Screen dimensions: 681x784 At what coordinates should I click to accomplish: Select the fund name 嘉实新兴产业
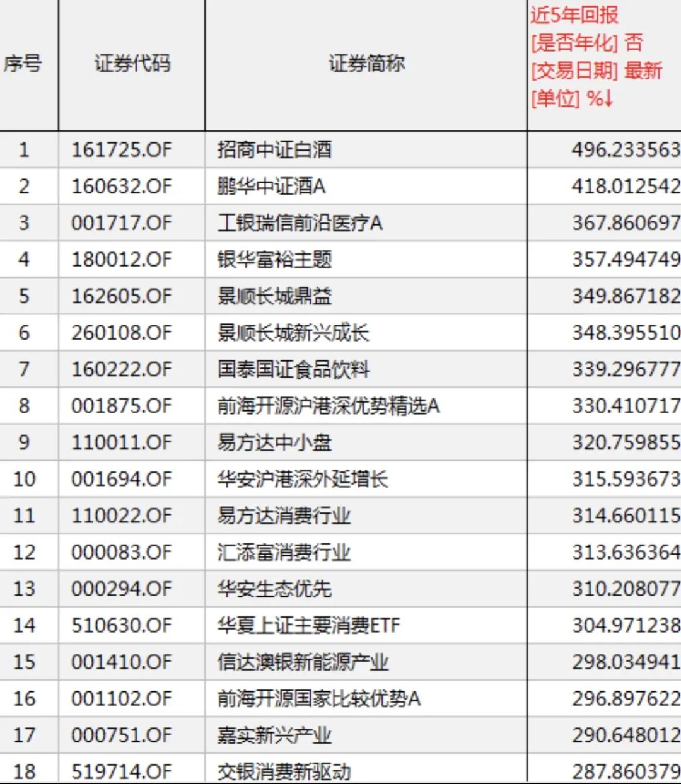274,735
